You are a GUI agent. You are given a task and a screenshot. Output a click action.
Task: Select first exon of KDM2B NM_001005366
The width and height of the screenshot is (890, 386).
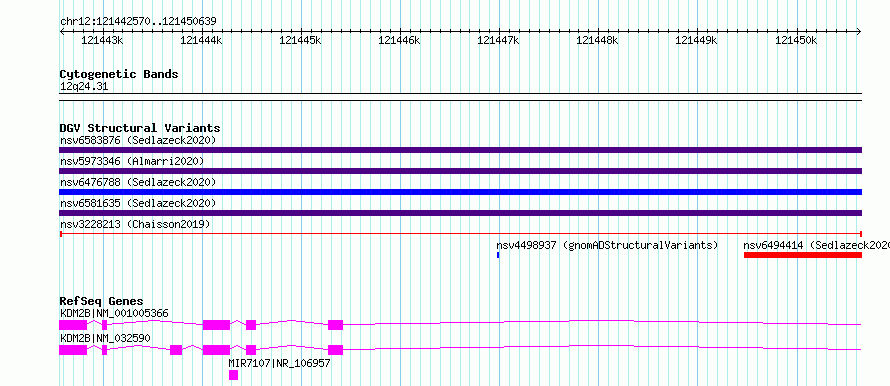pyautogui.click(x=73, y=325)
